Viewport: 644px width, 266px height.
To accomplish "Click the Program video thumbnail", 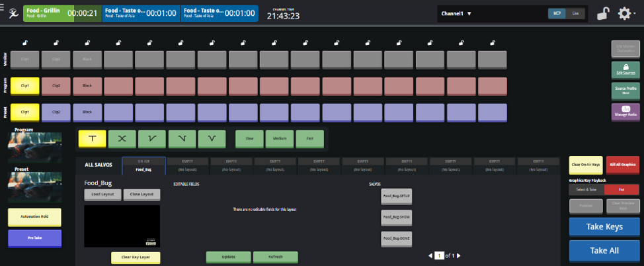I will click(34, 147).
